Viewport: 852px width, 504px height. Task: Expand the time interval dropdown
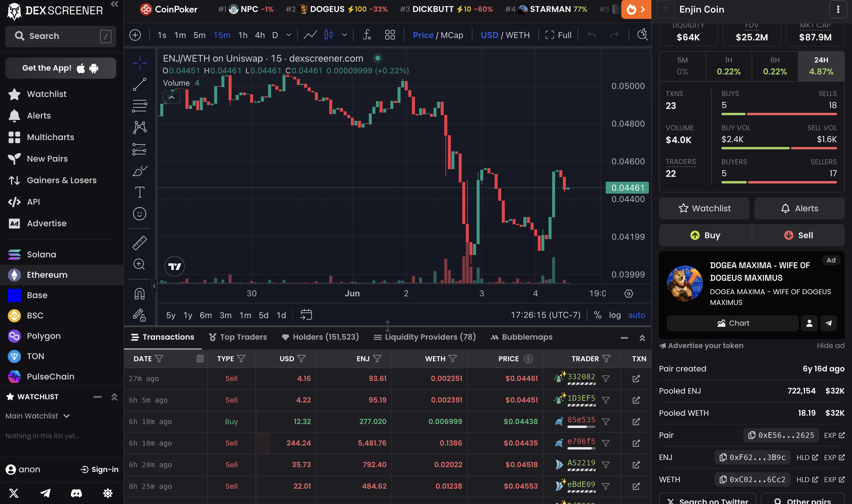coord(288,35)
